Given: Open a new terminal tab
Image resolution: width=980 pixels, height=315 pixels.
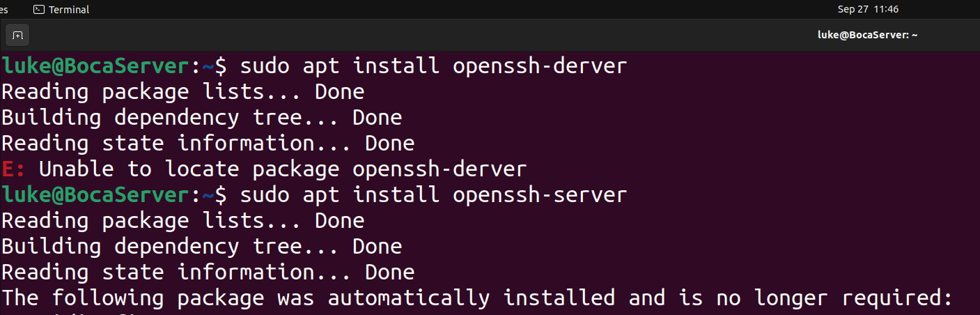Looking at the screenshot, I should pyautogui.click(x=17, y=35).
